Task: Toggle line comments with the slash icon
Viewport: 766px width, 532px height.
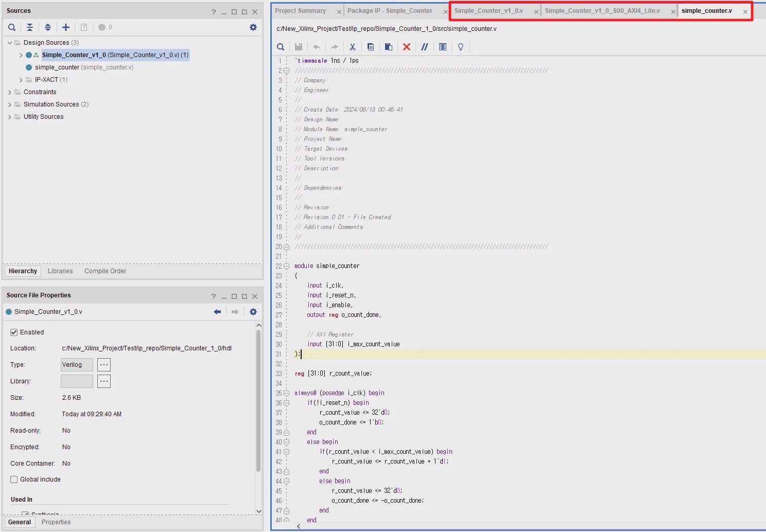Action: [425, 47]
